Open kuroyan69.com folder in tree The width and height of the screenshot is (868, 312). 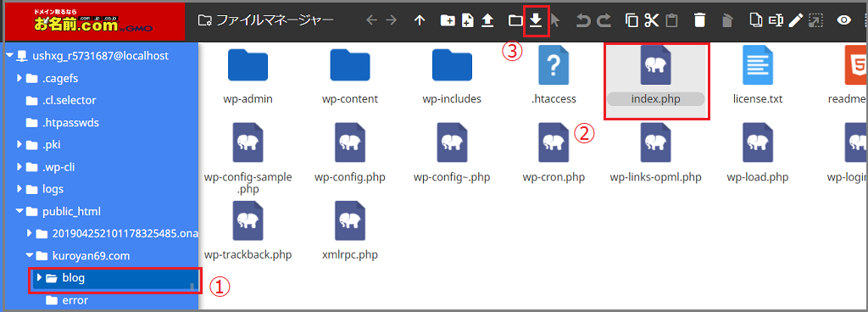(91, 255)
